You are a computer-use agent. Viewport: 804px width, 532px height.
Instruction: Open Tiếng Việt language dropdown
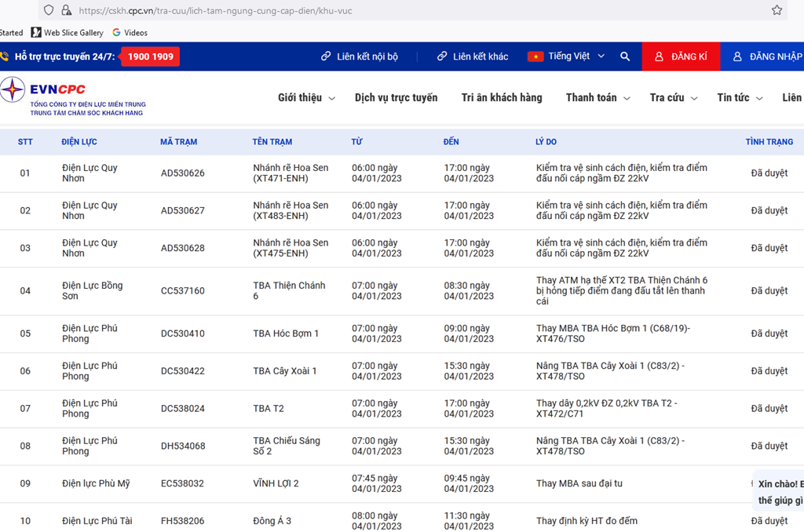coord(577,56)
